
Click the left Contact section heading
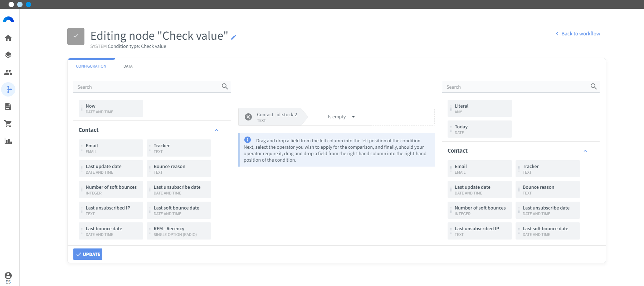(x=88, y=130)
